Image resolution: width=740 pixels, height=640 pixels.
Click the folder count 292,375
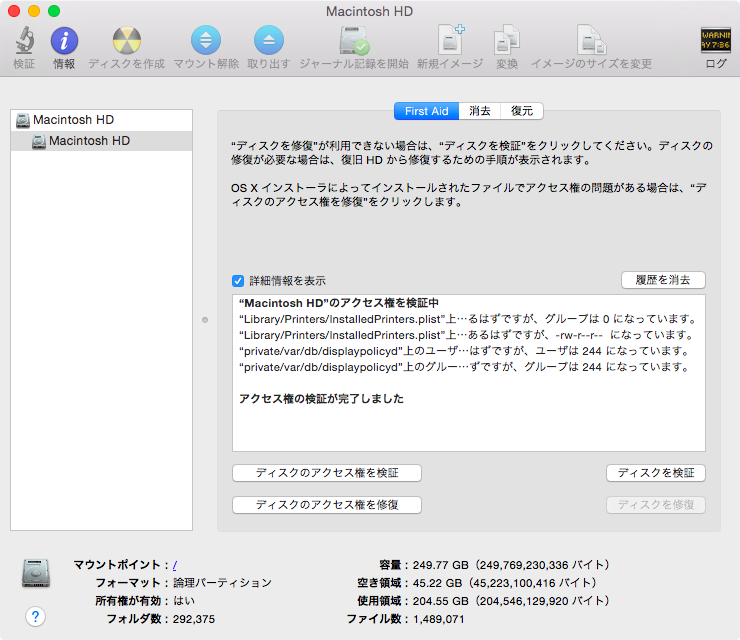(x=193, y=619)
